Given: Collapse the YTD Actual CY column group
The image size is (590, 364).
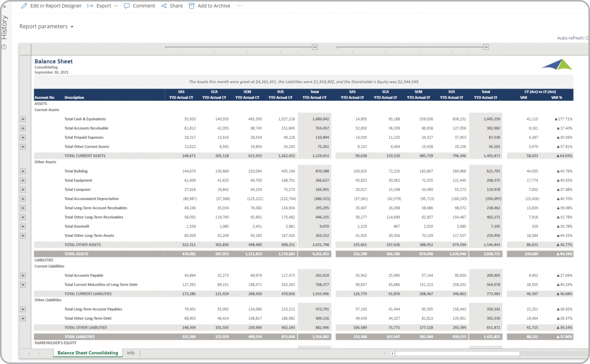Looking at the screenshot, I should pos(315,47).
